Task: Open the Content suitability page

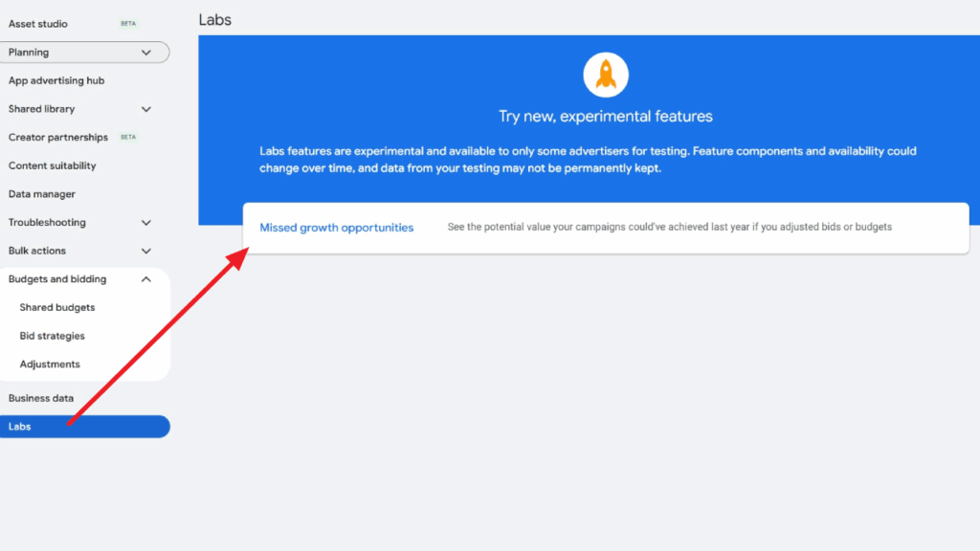Action: click(x=52, y=165)
